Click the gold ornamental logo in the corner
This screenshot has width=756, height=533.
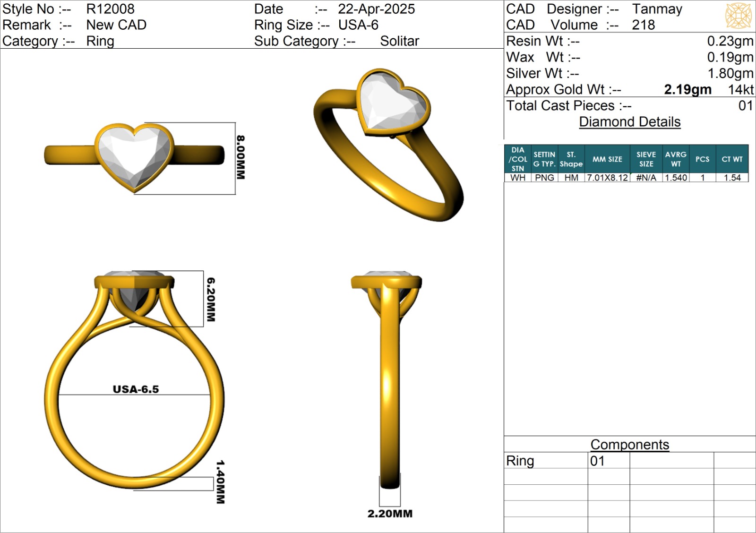738,16
